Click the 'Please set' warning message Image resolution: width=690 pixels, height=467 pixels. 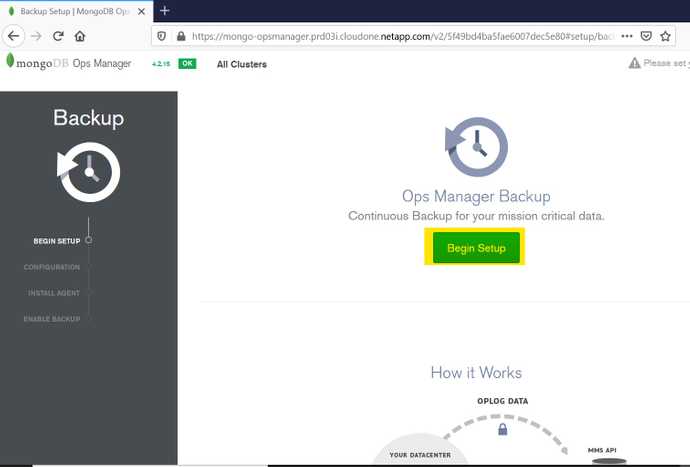pyautogui.click(x=666, y=63)
